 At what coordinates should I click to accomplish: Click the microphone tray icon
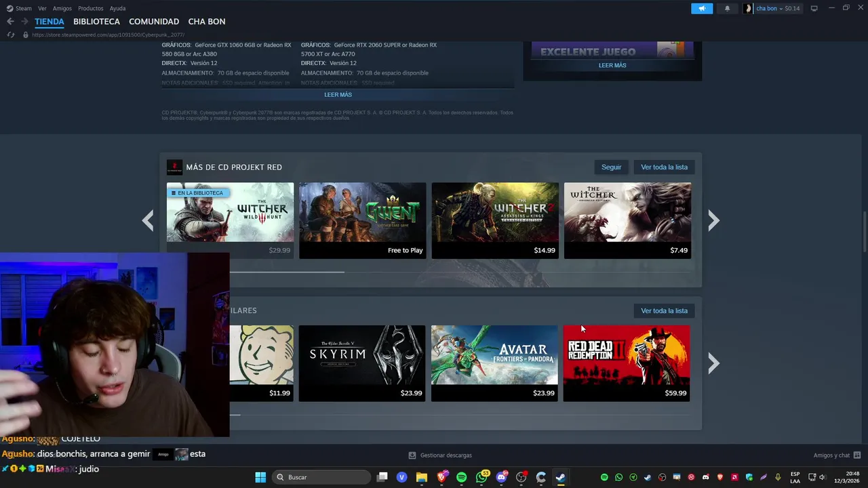click(778, 477)
